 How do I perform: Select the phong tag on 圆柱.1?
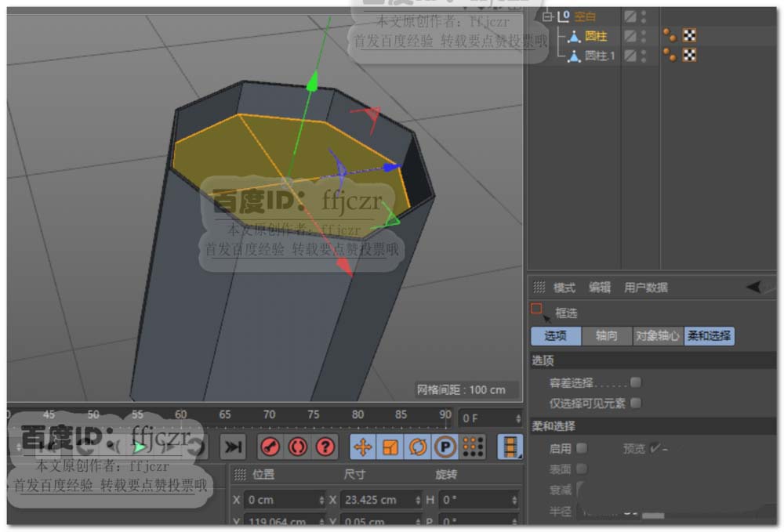point(670,54)
